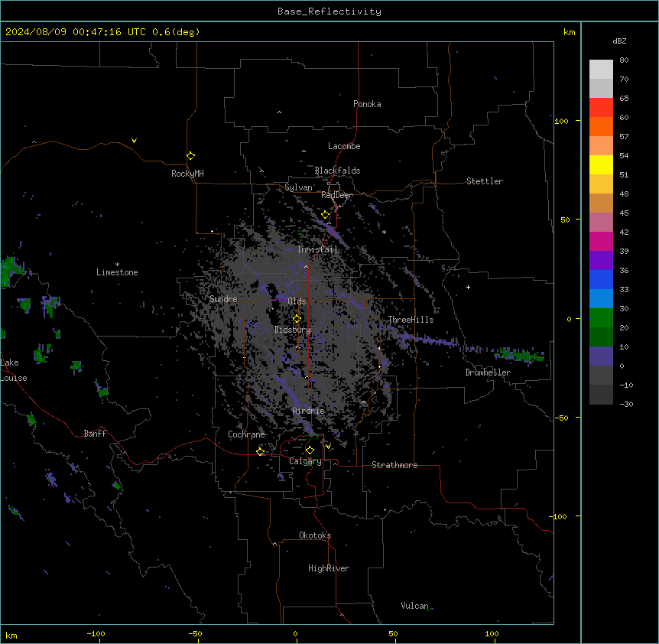Click the asterisk marker above Limestone label
The image size is (659, 644).
point(117,265)
